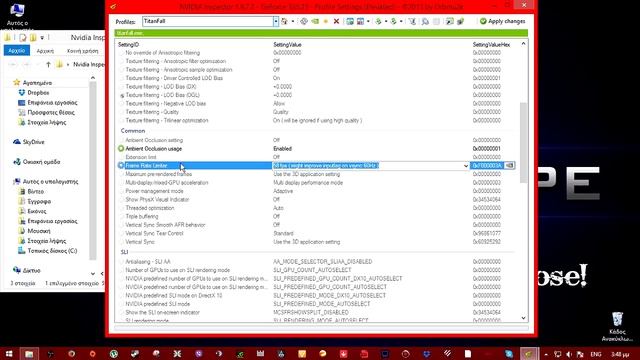Image resolution: width=640 pixels, height=360 pixels.
Task: Select the Ambient Occlusion usage setting row
Action: click(x=316, y=149)
